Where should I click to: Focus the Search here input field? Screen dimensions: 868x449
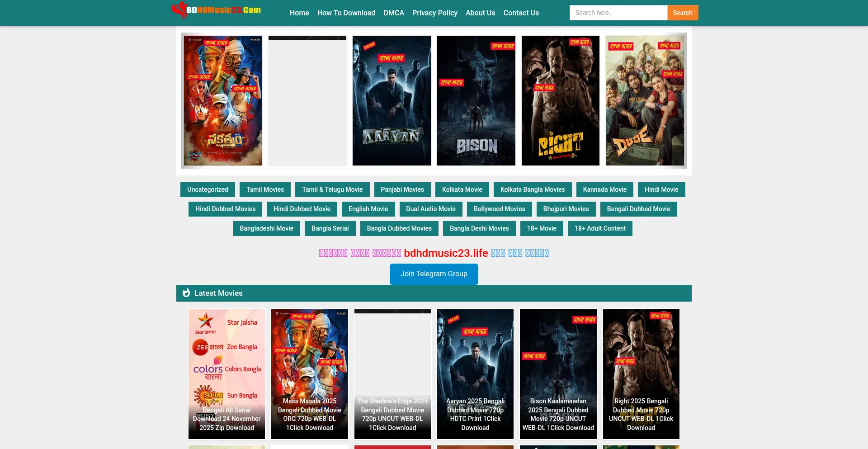[618, 13]
